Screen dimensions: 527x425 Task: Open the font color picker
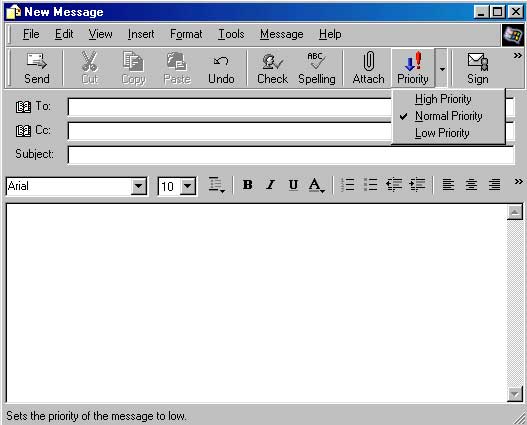pyautogui.click(x=317, y=185)
